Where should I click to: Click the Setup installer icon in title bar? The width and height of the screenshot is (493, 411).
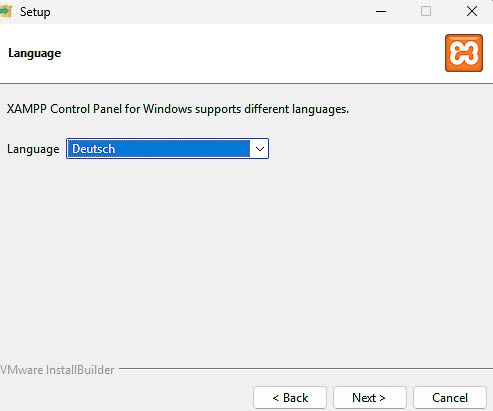pos(6,12)
